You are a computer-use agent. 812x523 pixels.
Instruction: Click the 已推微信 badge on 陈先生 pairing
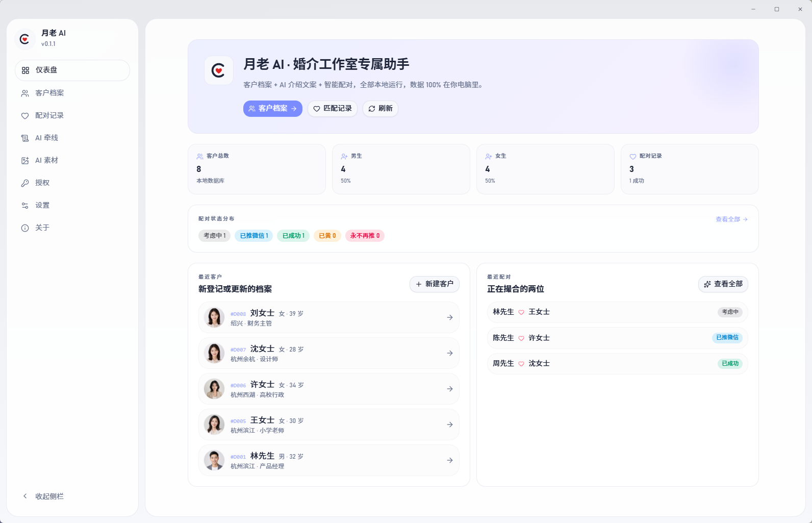tap(727, 338)
